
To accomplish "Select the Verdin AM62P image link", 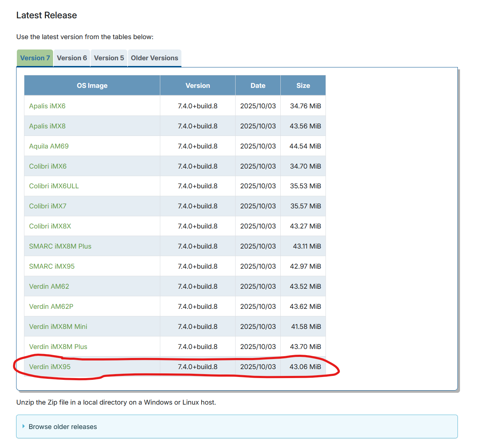I will click(51, 306).
